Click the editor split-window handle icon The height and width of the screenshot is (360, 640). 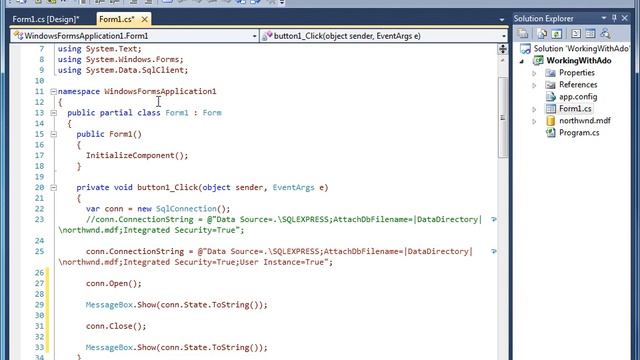click(x=502, y=49)
